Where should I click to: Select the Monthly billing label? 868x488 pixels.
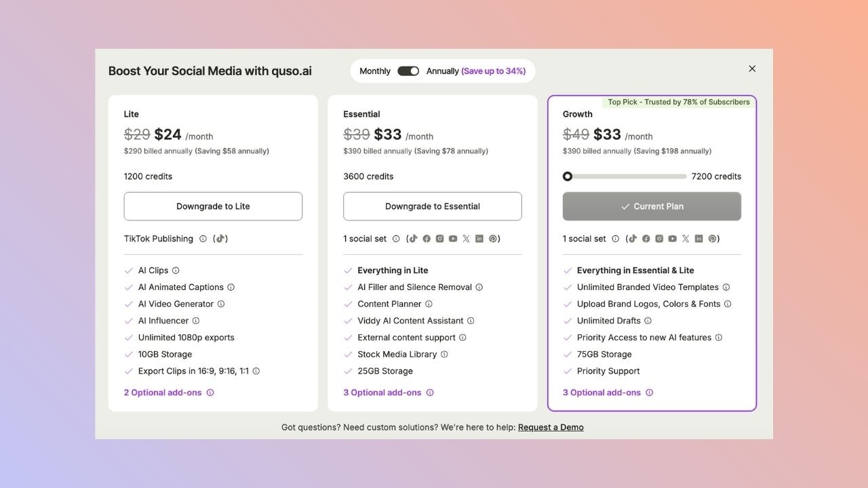(375, 71)
